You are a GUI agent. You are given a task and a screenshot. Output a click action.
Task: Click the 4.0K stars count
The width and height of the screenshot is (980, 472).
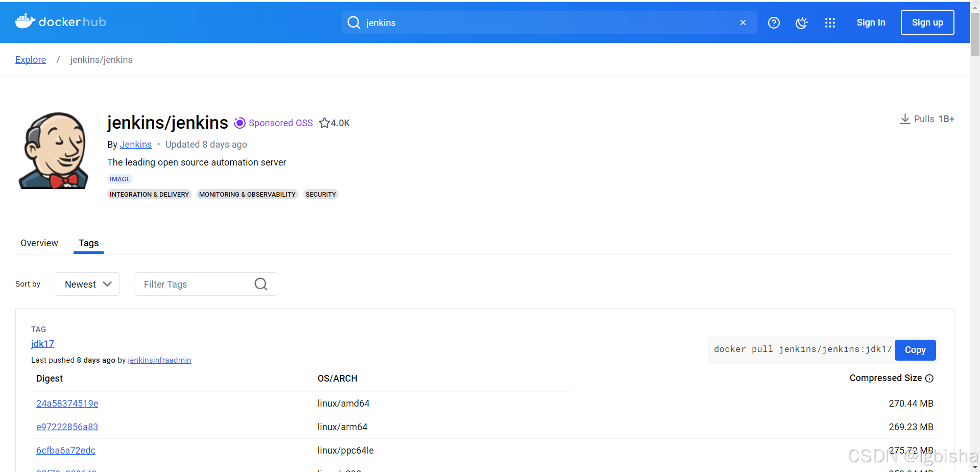pyautogui.click(x=340, y=123)
